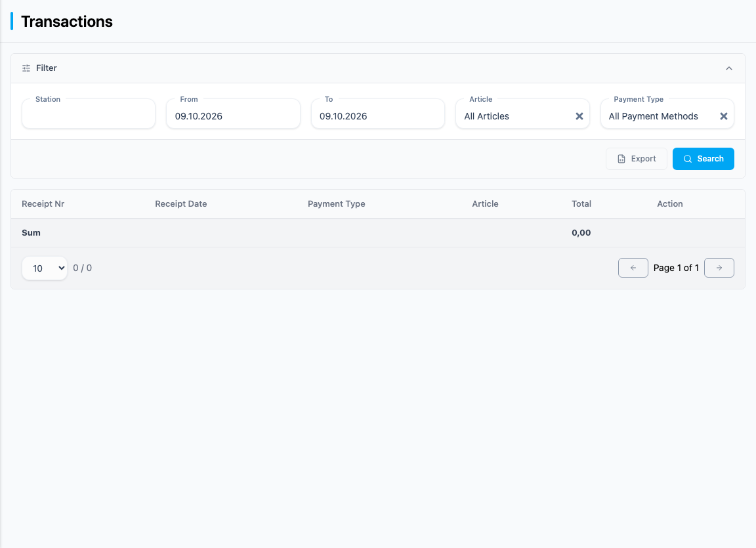Clear the Payment Type selection with the X icon
Image resolution: width=756 pixels, height=548 pixels.
[x=723, y=116]
